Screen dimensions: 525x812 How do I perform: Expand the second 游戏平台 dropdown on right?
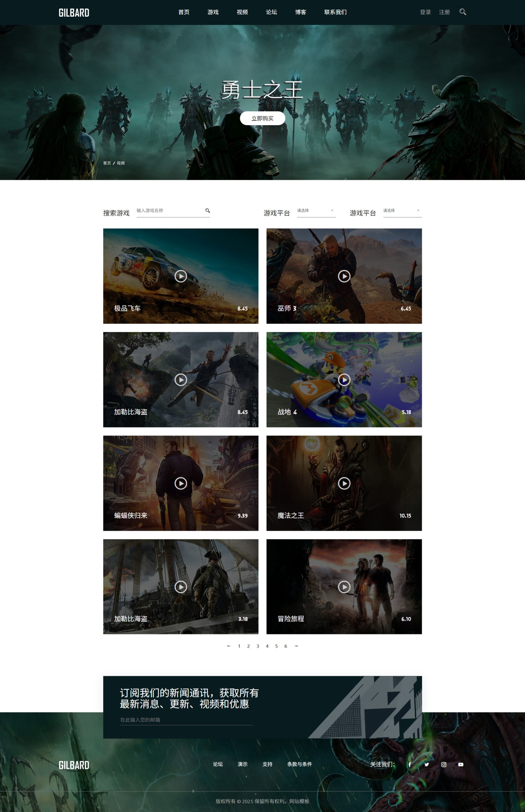tap(402, 211)
